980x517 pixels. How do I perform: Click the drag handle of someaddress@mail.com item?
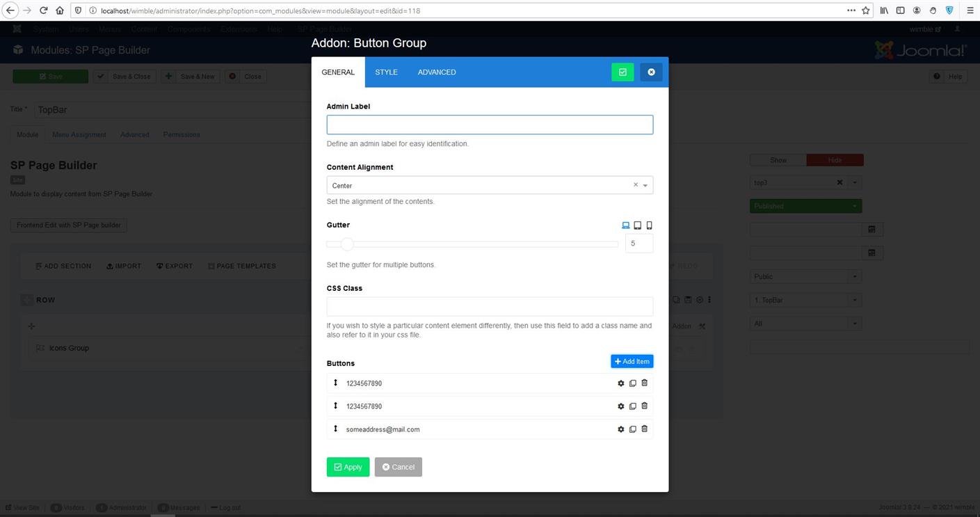(335, 429)
